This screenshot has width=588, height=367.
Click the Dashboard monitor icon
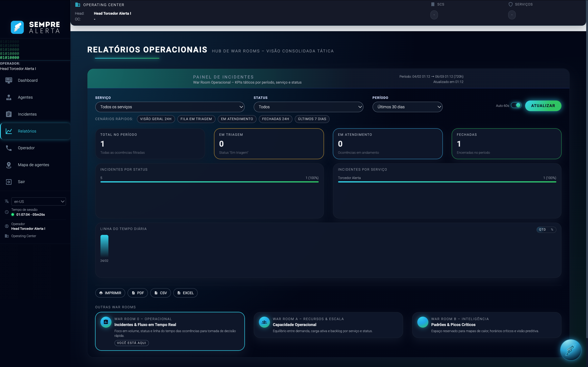9,80
